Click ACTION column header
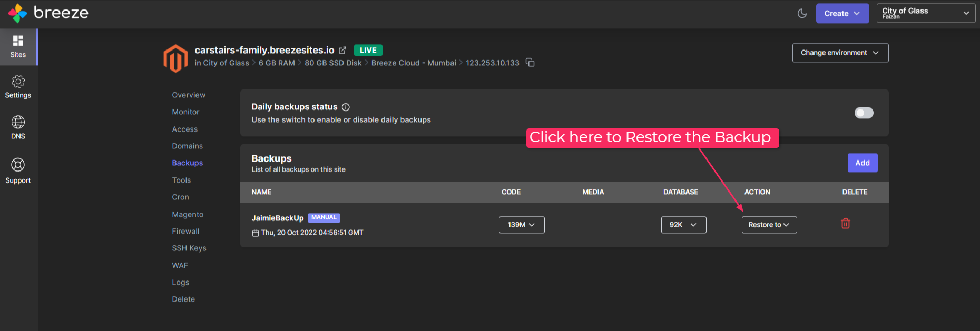Viewport: 980px width, 331px height. [x=757, y=192]
